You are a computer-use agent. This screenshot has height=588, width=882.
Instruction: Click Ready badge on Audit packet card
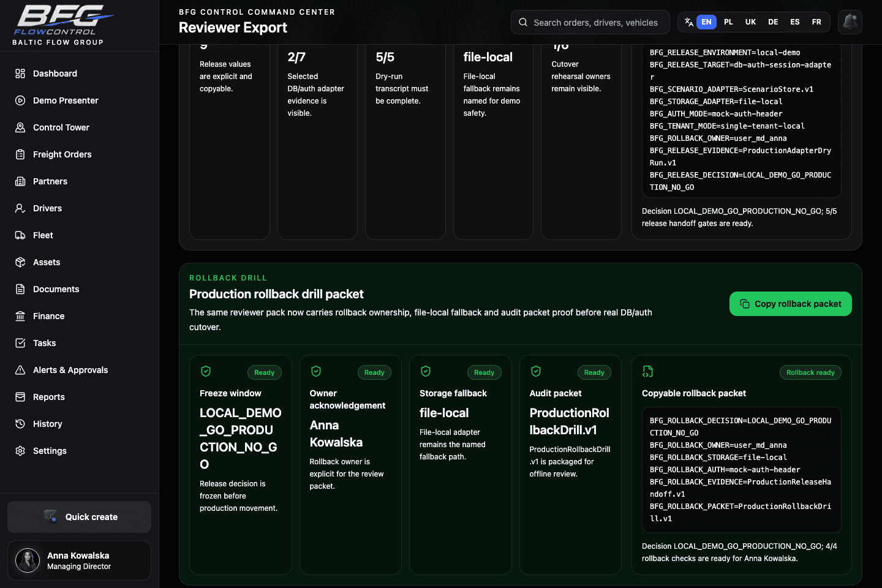click(594, 372)
